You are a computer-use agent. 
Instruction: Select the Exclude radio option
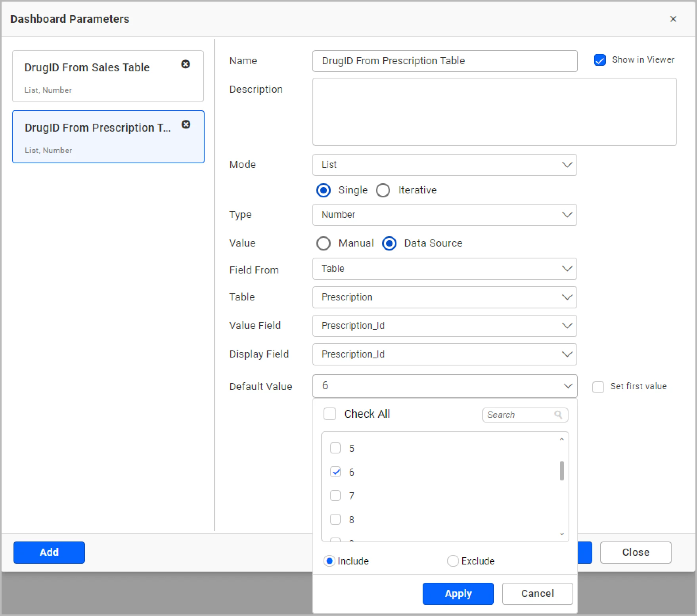point(453,561)
